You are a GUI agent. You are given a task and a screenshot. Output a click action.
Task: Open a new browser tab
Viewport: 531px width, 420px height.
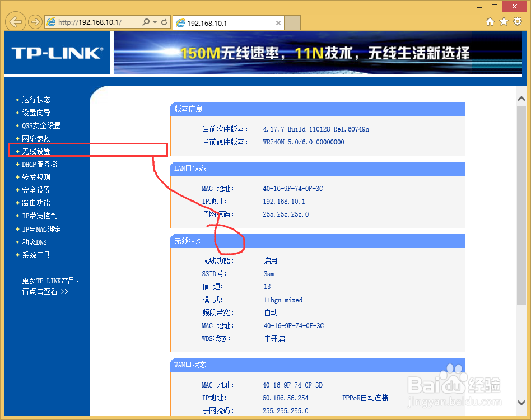(294, 23)
